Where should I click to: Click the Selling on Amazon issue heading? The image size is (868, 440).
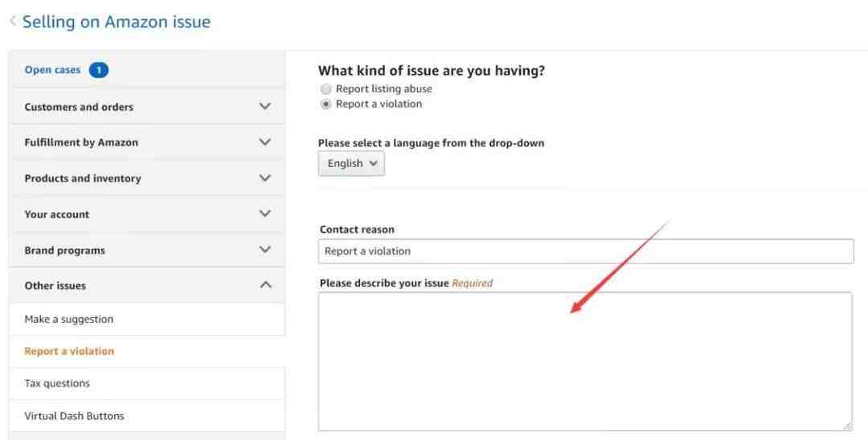[x=117, y=22]
